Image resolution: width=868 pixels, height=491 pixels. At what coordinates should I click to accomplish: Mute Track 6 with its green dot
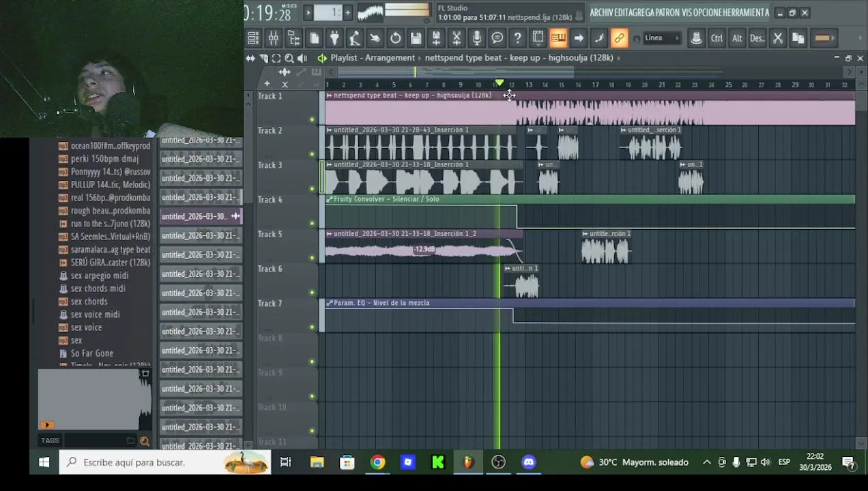click(x=312, y=293)
